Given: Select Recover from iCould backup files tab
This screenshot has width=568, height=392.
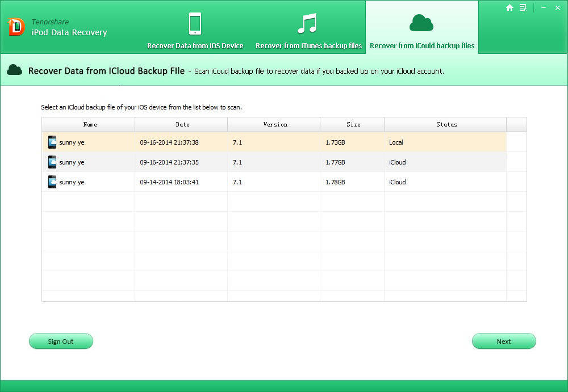Looking at the screenshot, I should 422,27.
